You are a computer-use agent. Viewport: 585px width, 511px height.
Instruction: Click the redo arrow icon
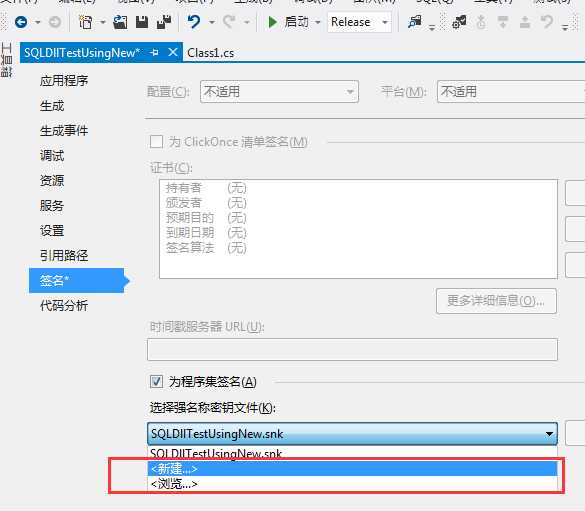click(x=229, y=22)
